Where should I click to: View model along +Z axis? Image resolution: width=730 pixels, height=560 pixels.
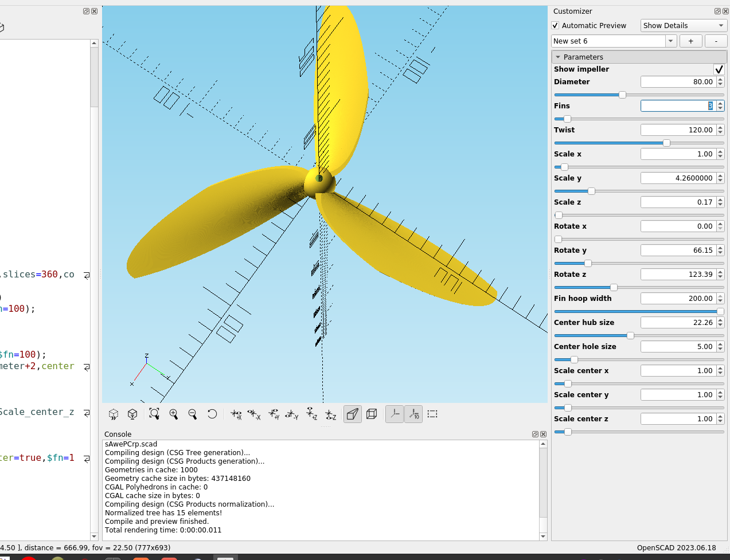click(311, 414)
